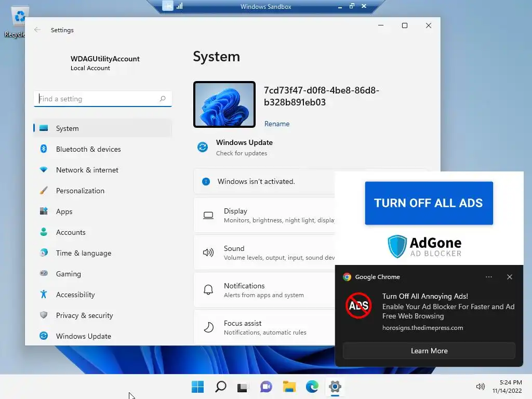Viewport: 532px width, 399px height.
Task: Dismiss the Google Chrome notification
Action: (509, 277)
